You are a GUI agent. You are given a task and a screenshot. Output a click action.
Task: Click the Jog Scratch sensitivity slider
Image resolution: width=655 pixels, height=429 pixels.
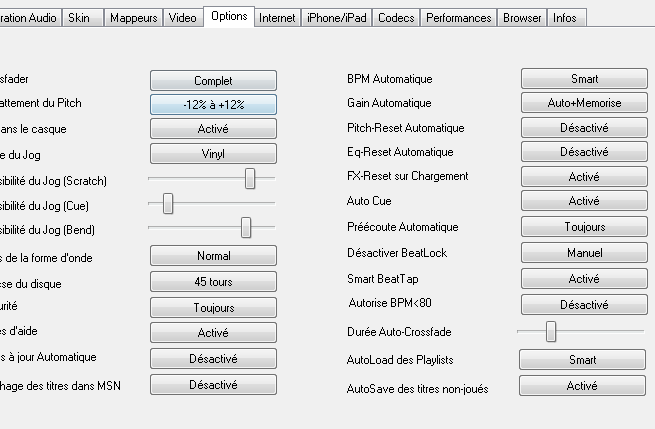(250, 178)
